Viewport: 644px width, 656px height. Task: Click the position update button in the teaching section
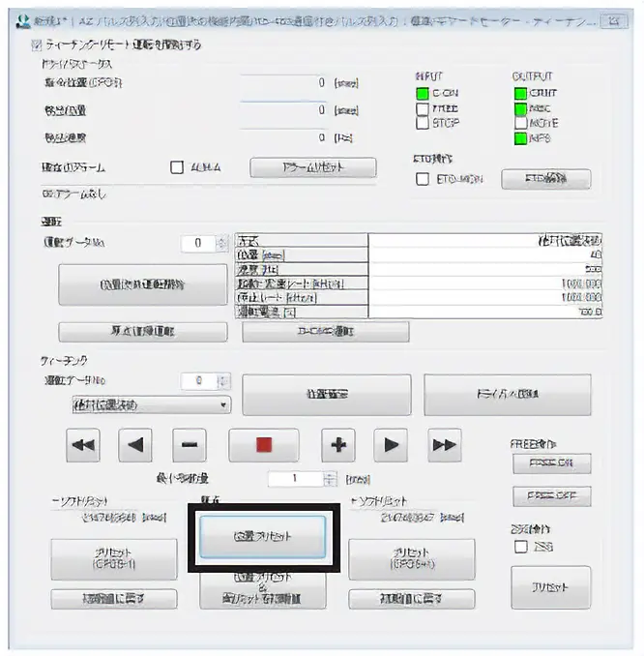pos(327,395)
